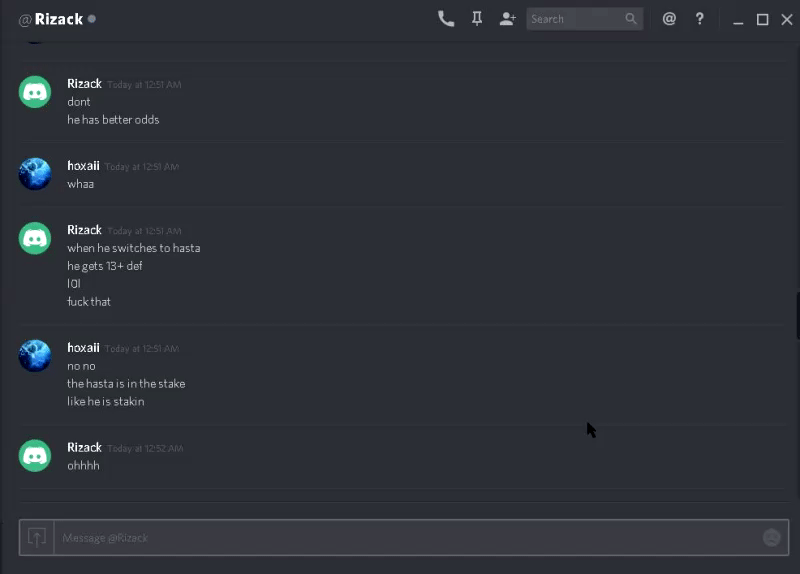
Task: Focus the Search field
Action: point(584,19)
